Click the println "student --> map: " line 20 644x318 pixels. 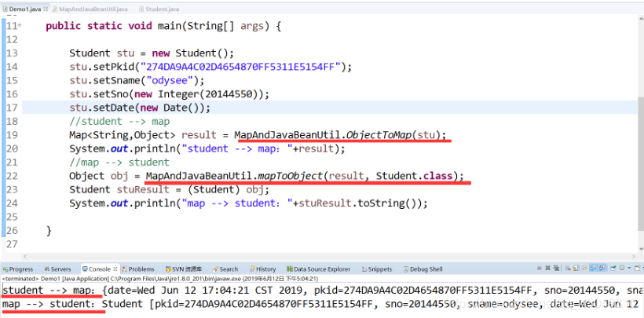pyautogui.click(x=207, y=148)
